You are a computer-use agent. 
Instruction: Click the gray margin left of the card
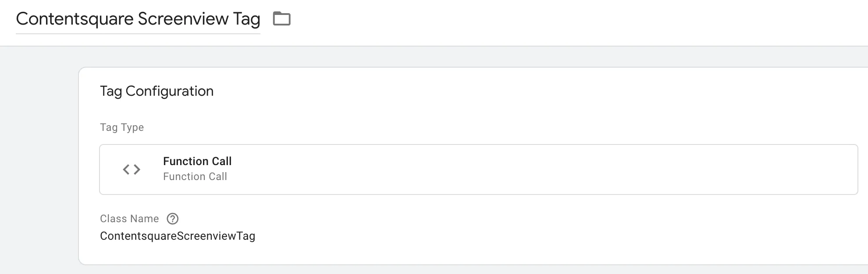[39, 167]
